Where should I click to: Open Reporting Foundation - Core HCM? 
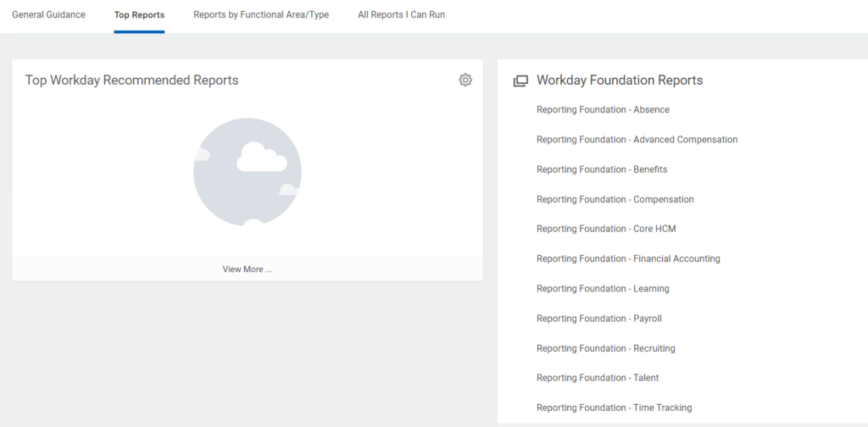click(606, 229)
